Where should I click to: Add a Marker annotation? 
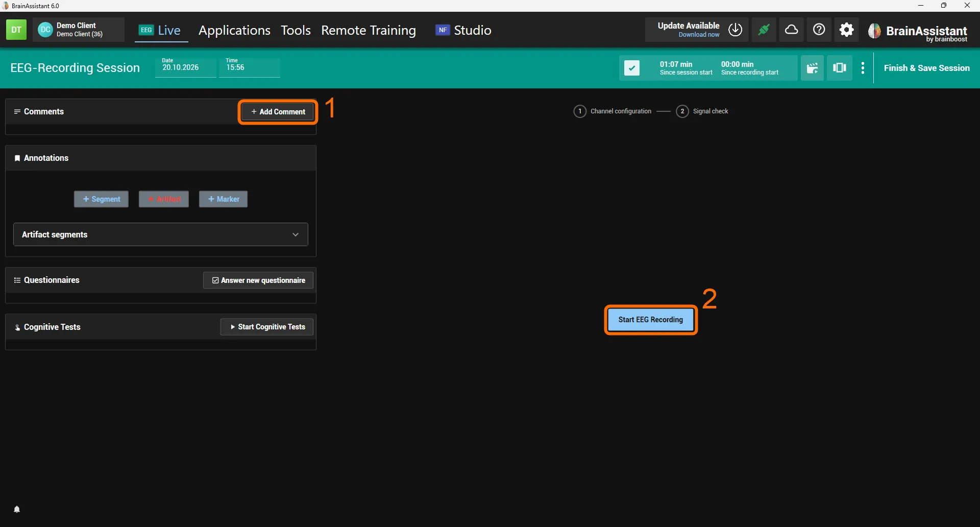[224, 199]
